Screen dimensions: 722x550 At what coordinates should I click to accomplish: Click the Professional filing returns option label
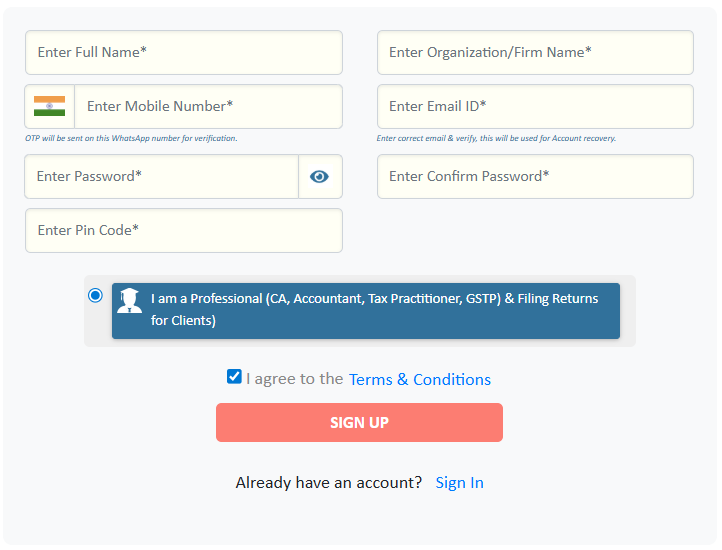coord(375,310)
